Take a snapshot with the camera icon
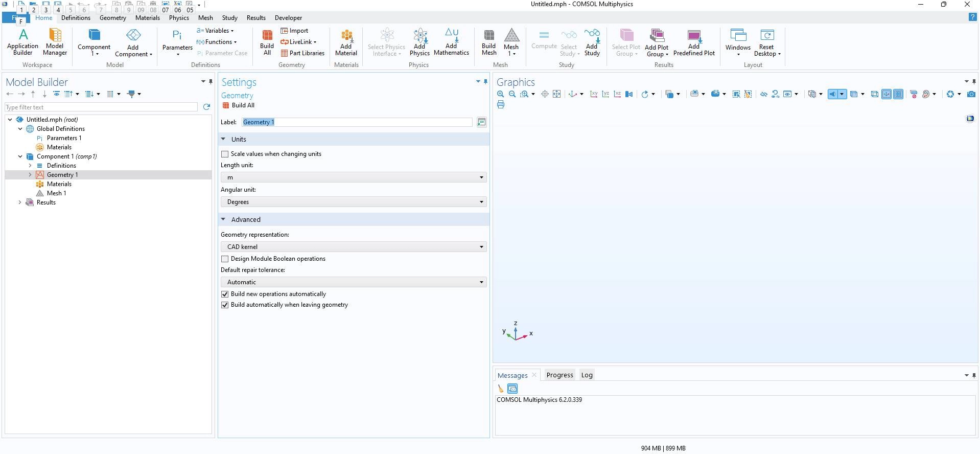980x454 pixels. (x=971, y=94)
